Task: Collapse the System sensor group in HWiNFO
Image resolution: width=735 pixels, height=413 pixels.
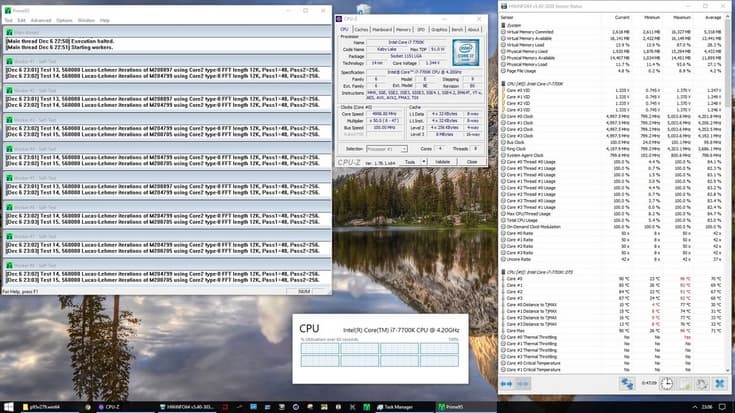Action: pyautogui.click(x=504, y=25)
